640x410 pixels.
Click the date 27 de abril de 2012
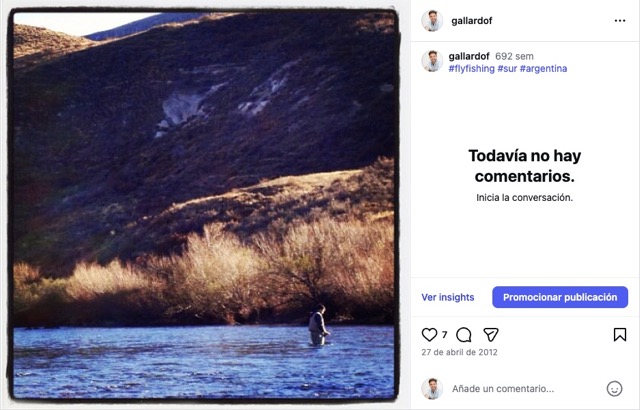459,353
